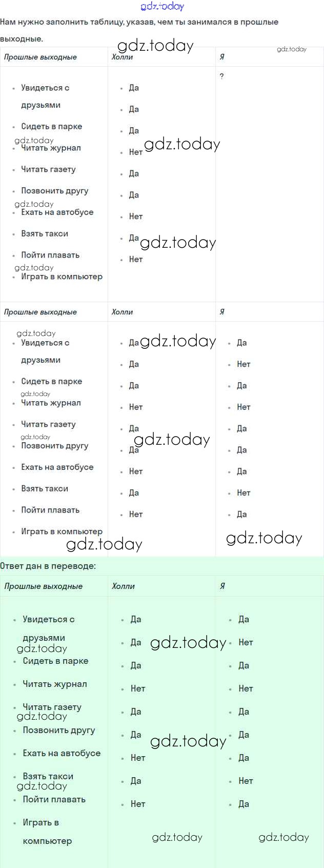This screenshot has width=324, height=868.
Task: Select "Пойти плавать" in the second table
Action: (x=50, y=510)
